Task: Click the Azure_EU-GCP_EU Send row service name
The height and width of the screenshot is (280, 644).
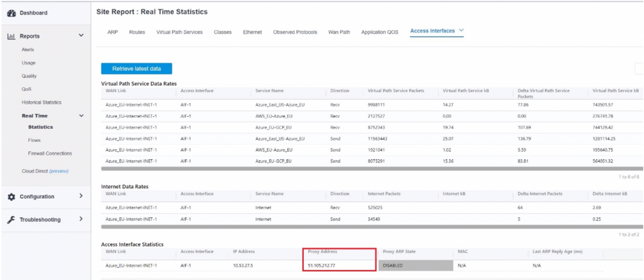Action: (273, 161)
